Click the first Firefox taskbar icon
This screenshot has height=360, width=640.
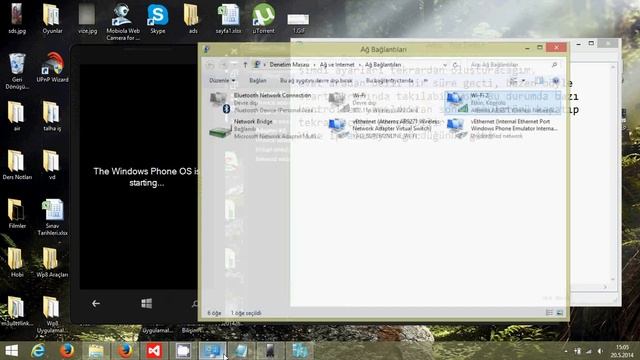67,351
